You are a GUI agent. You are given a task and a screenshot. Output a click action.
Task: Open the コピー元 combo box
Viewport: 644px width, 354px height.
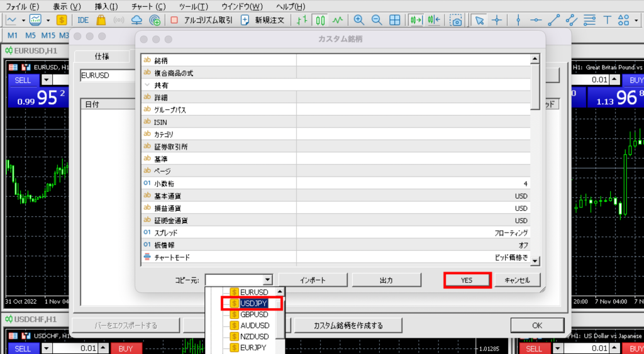click(x=238, y=280)
